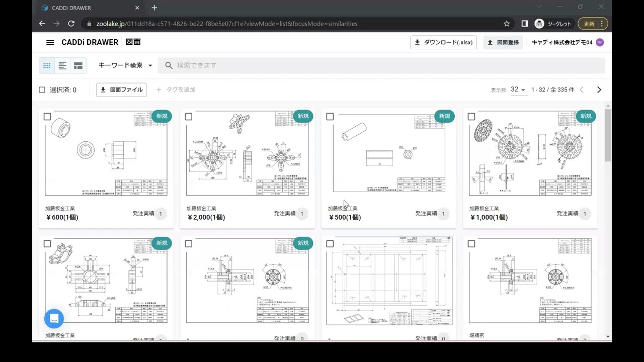
Task: Click the 図面登録 upload button
Action: click(503, 42)
